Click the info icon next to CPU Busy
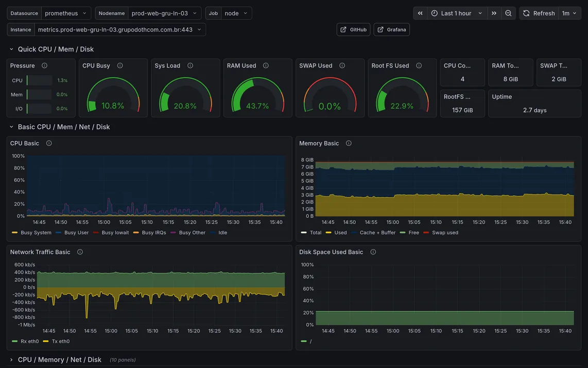 pos(120,65)
